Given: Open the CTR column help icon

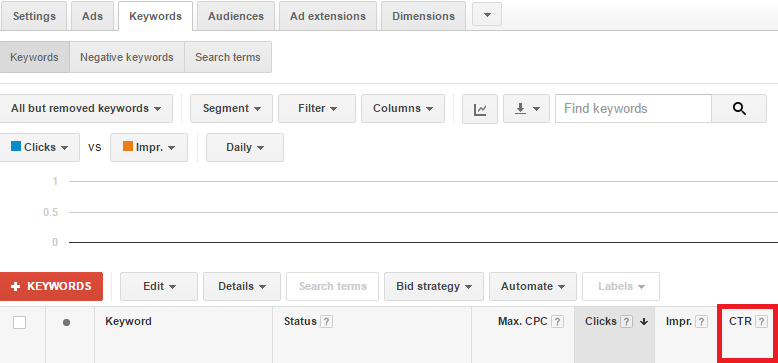Looking at the screenshot, I should coord(761,322).
